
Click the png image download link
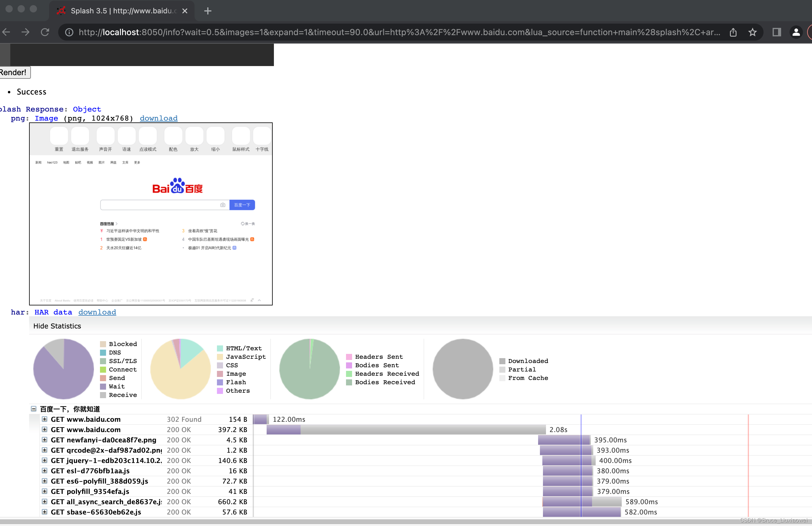point(159,118)
